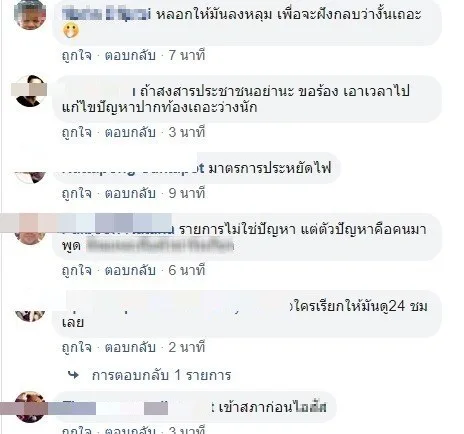464x434 pixels.
Task: Reply to the มาตรการประหยัดไฟ comment
Action: point(130,193)
